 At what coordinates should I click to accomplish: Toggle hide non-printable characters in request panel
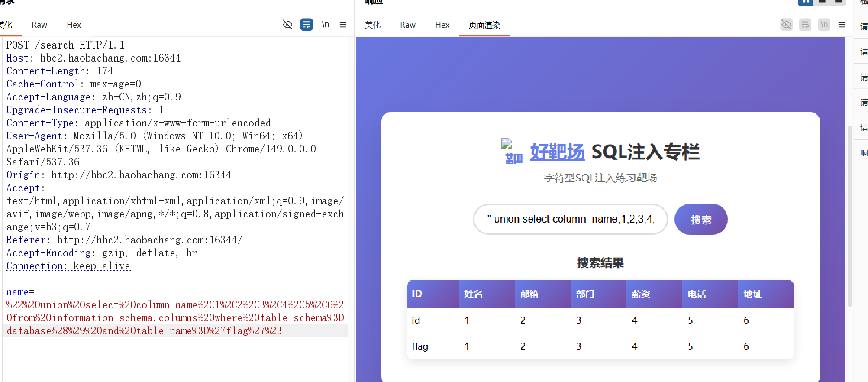tap(287, 25)
